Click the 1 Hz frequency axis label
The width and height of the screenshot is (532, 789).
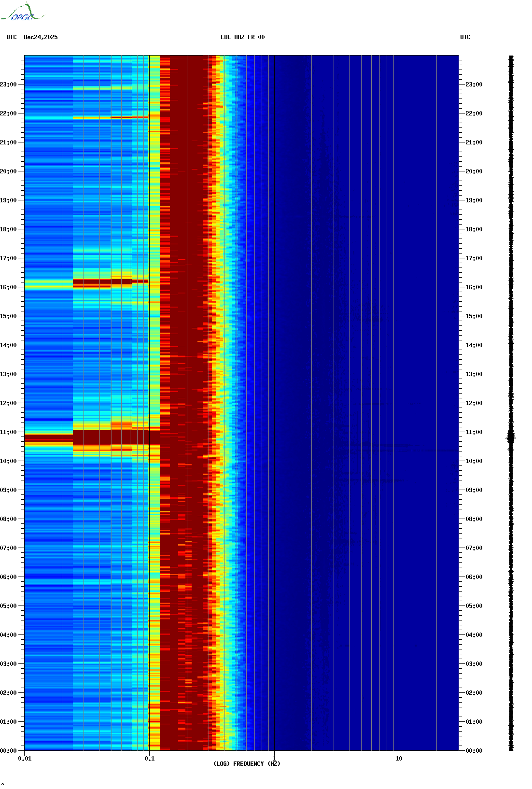tap(274, 759)
